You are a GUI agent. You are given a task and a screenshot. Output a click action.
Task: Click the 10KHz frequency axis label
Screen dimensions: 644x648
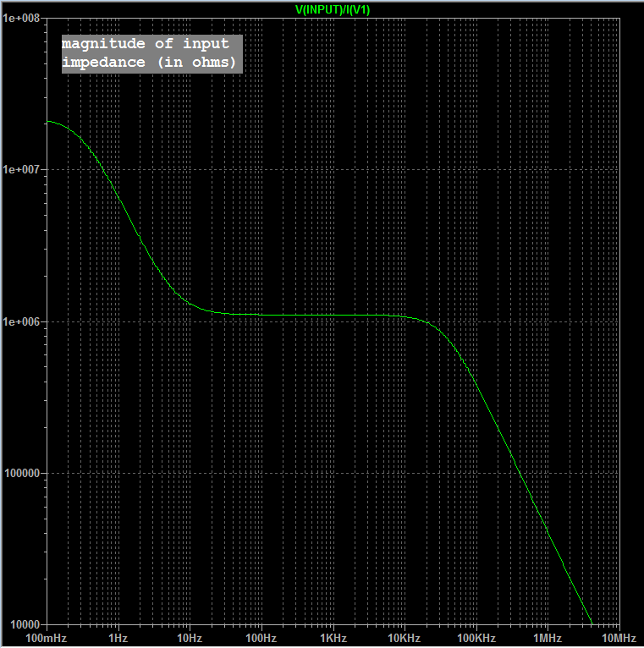click(x=405, y=638)
